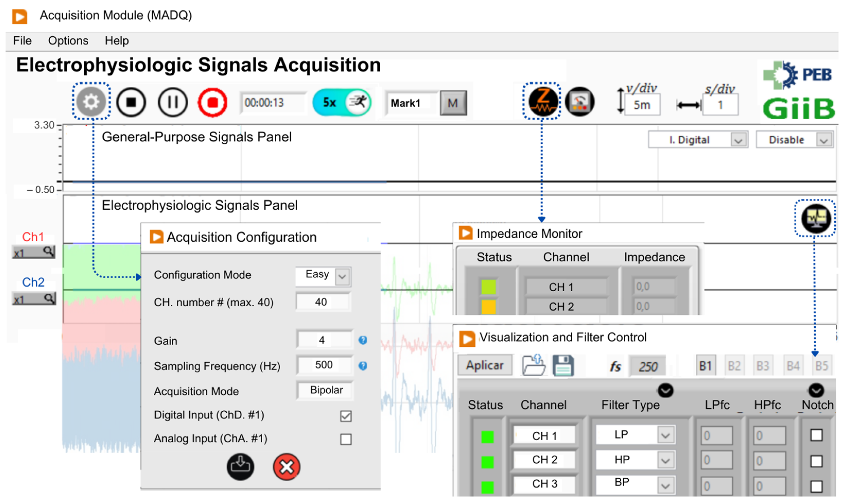This screenshot has height=504, width=842.
Task: Toggle CH 1 green status in filter control
Action: click(487, 437)
